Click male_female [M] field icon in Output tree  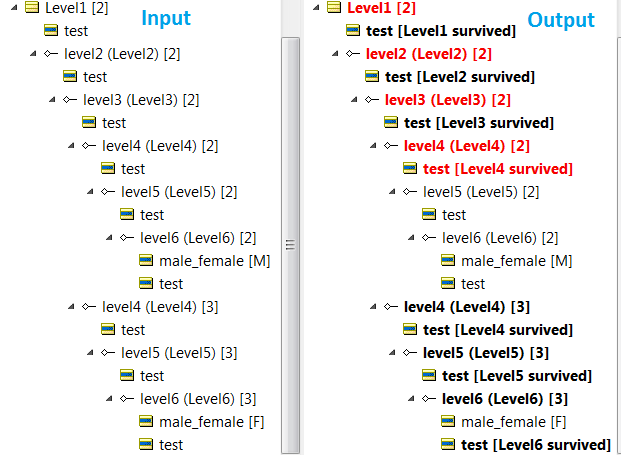point(448,261)
